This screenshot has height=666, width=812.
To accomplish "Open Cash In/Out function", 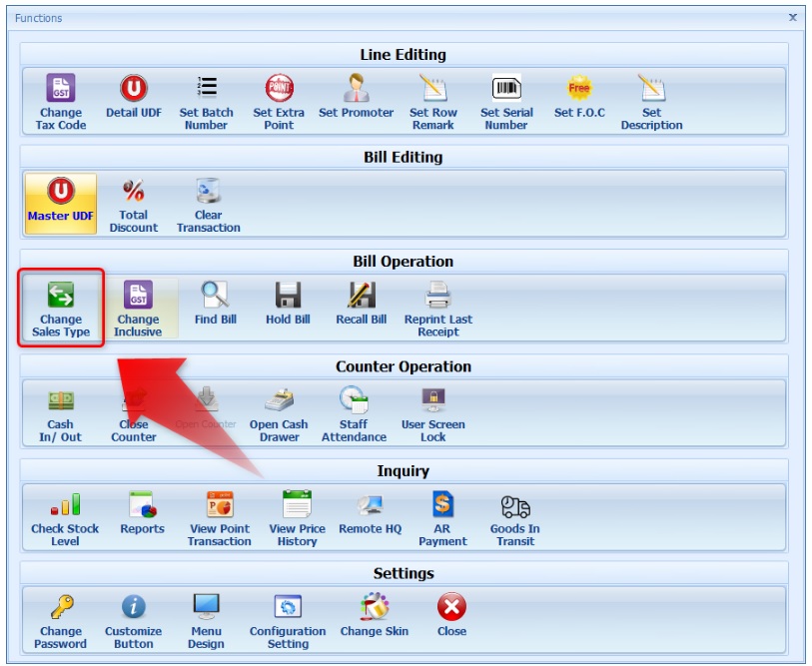I will pos(61,402).
